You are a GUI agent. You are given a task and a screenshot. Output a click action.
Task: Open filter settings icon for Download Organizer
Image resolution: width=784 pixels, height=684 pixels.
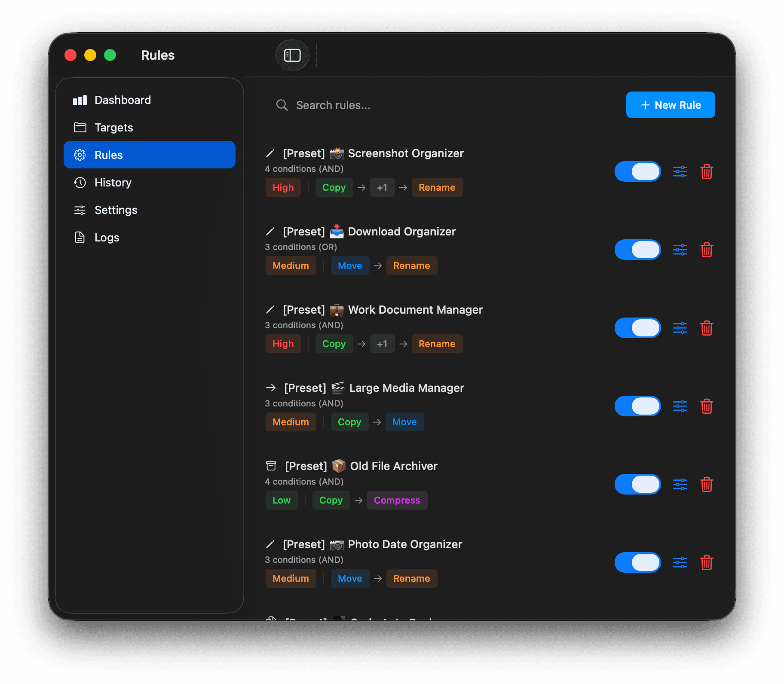[680, 250]
